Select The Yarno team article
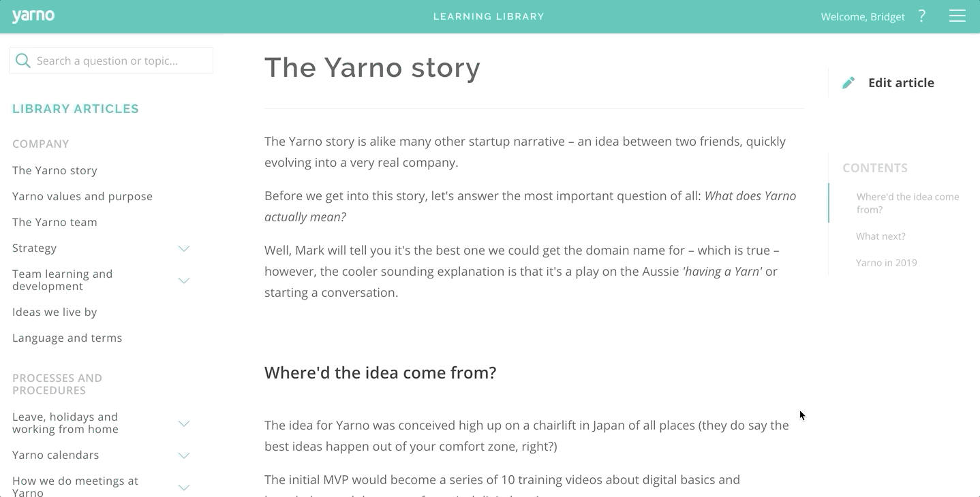Screen dimensions: 980x497 tap(55, 222)
